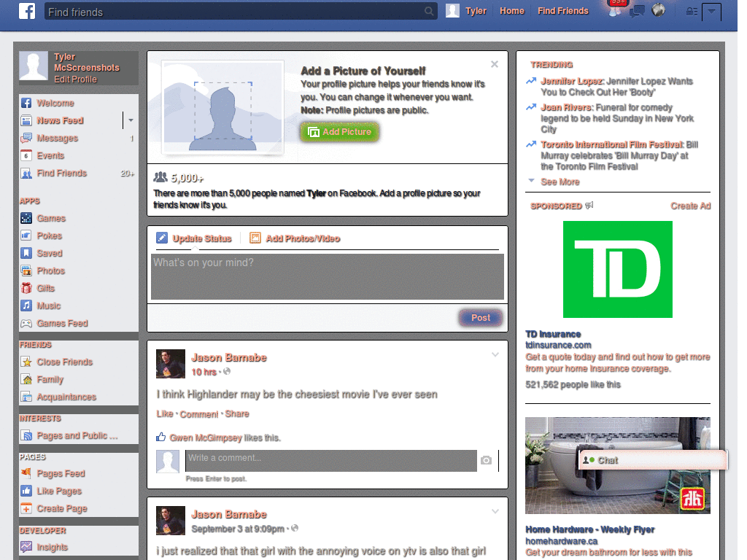The height and width of the screenshot is (560, 747).
Task: Click the Write a comment field
Action: [331, 461]
